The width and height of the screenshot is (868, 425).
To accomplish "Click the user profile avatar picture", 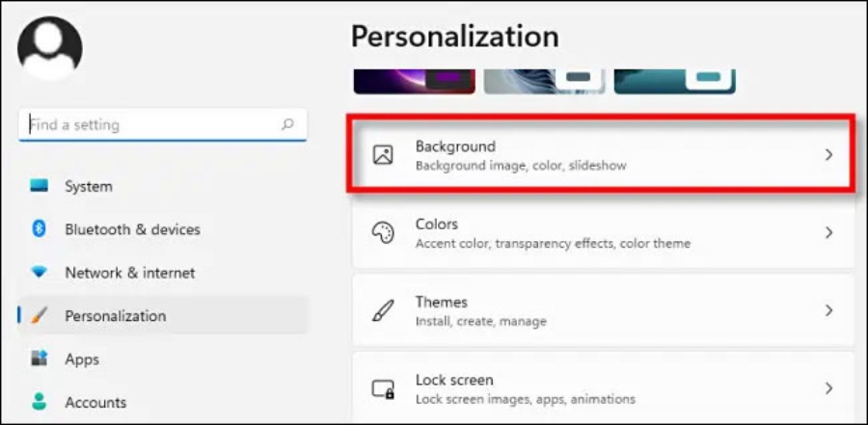I will pyautogui.click(x=50, y=47).
